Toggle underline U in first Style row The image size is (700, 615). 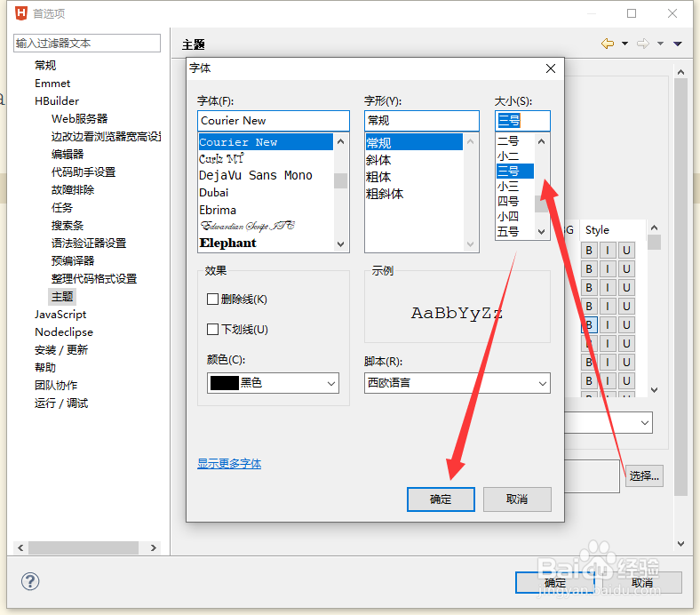point(626,250)
